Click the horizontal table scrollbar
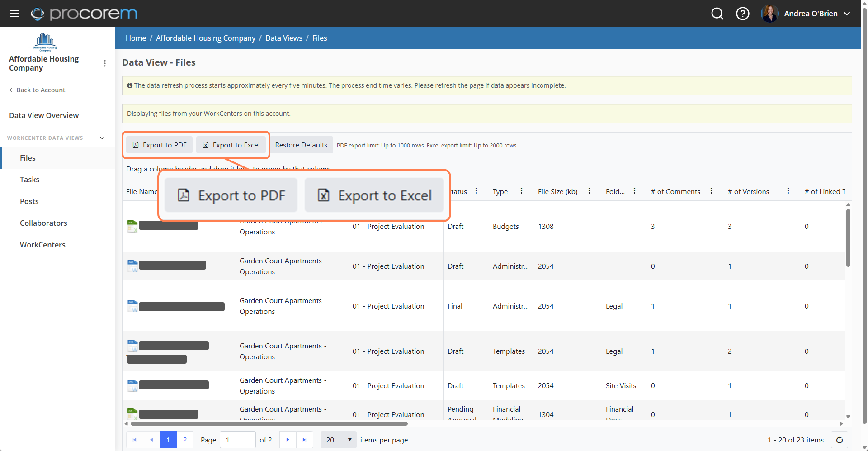Viewport: 868px width, 451px height. tap(269, 424)
